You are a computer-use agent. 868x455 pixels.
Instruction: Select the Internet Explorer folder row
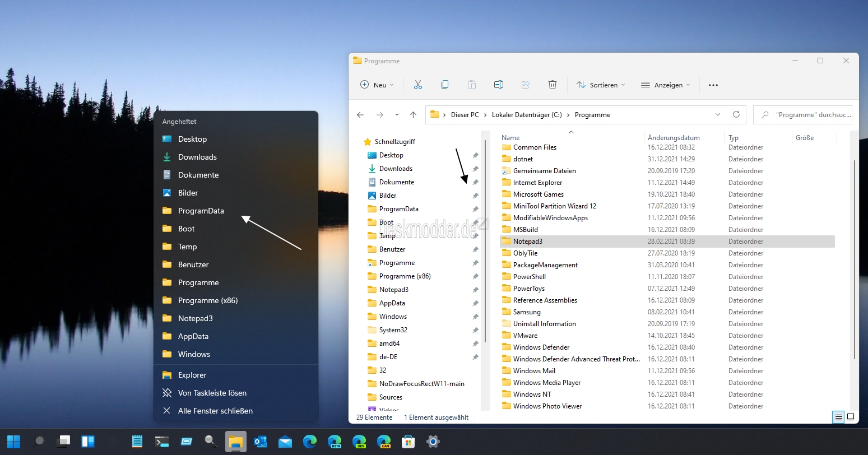667,183
